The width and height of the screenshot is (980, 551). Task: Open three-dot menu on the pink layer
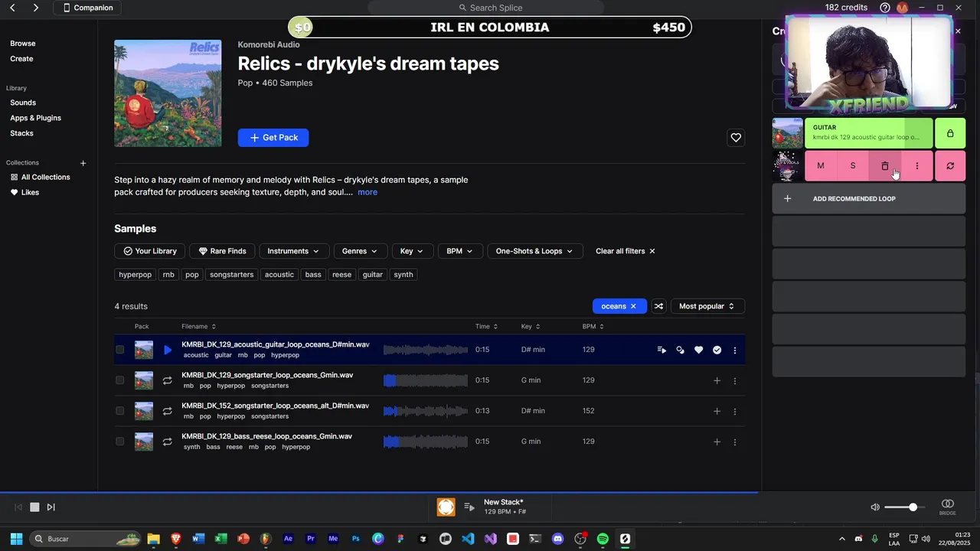(x=917, y=166)
